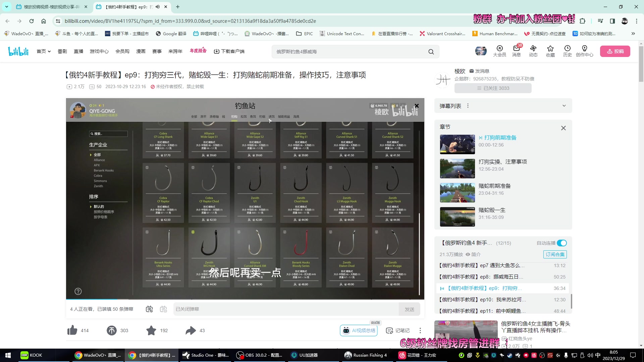
Task: Click uploader 棱欧 avatar
Action: 443,80
